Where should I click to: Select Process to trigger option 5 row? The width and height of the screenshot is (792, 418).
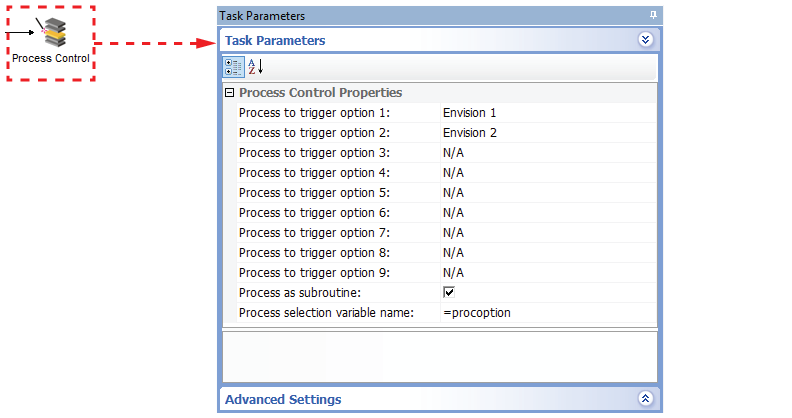click(314, 193)
